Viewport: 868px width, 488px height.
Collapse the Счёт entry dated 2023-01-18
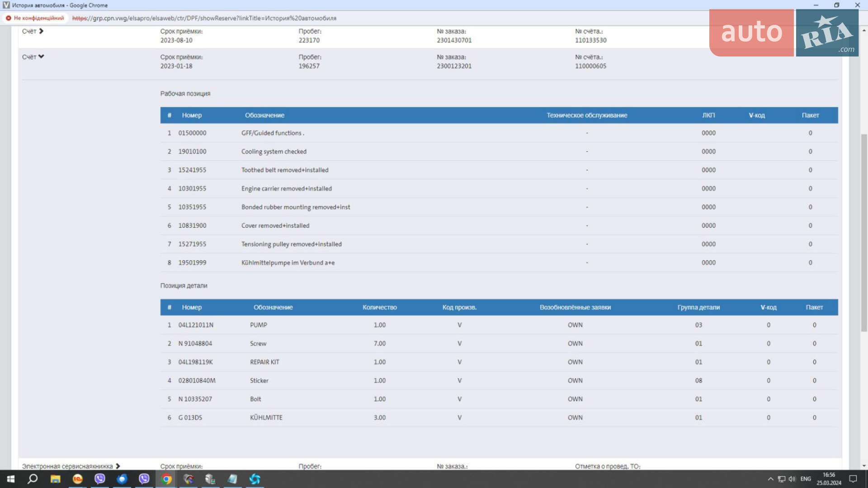pos(33,57)
